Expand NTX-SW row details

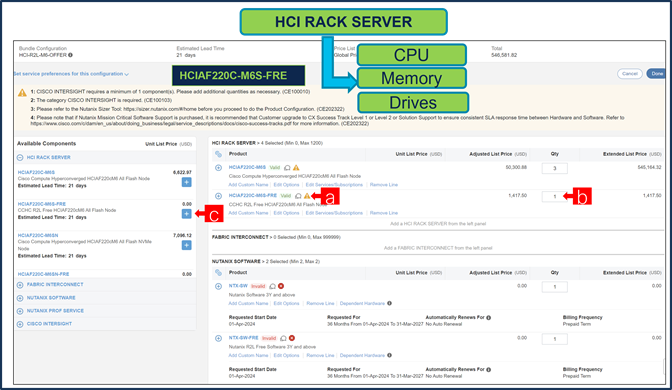[x=218, y=286]
